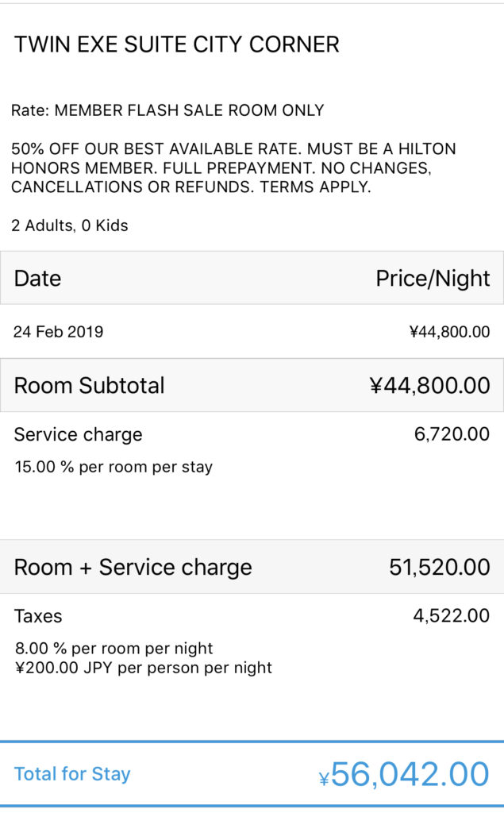504x813 pixels.
Task: Click the Date column header
Action: (37, 278)
